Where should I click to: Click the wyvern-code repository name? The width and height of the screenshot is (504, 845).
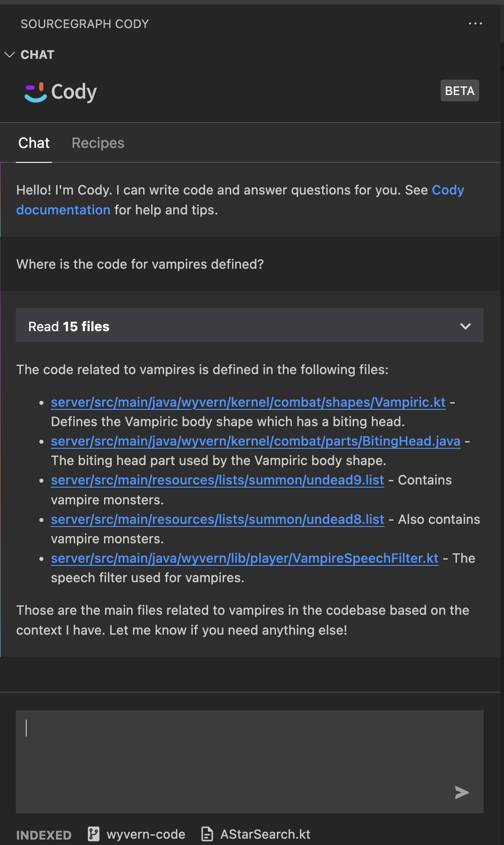pos(146,834)
